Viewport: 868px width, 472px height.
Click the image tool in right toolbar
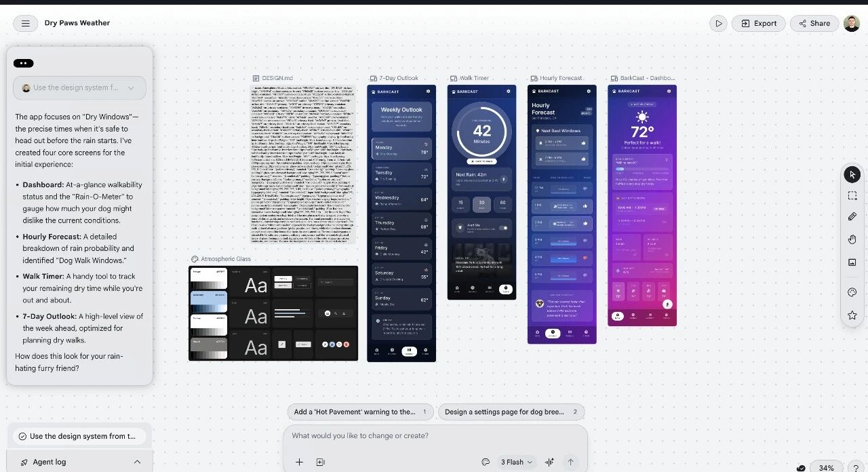[x=852, y=262]
